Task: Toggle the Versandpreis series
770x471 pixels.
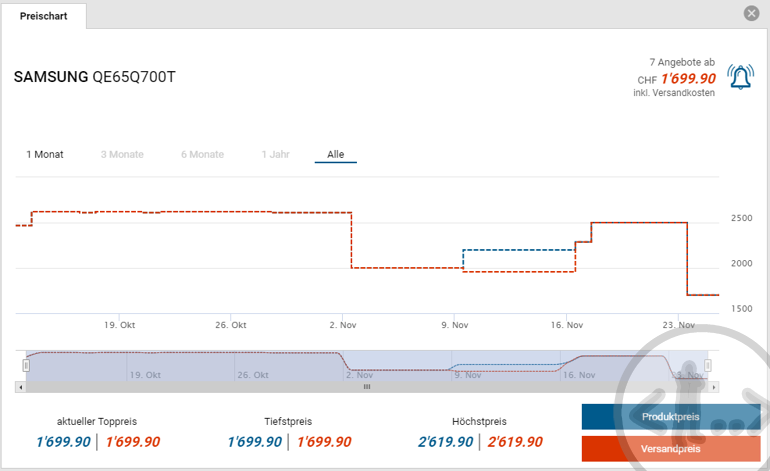Action: (x=670, y=448)
